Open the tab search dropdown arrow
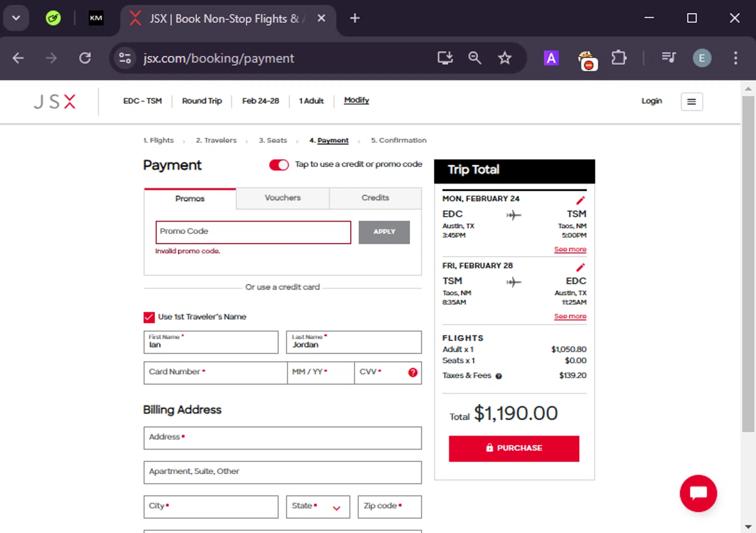This screenshot has width=756, height=533. (16, 18)
